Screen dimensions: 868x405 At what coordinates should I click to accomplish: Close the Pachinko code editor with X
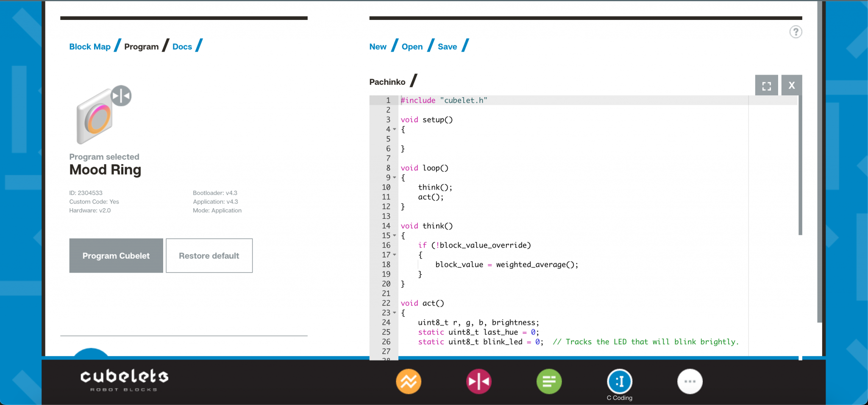coord(791,86)
